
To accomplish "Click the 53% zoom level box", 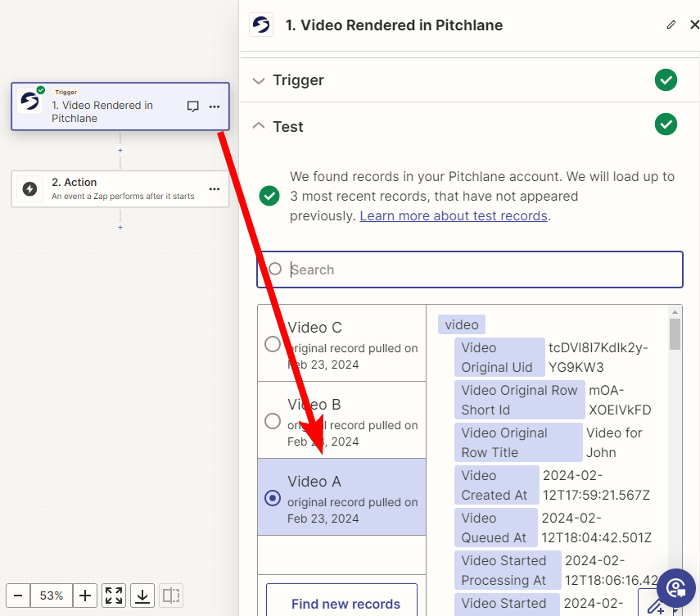I will click(x=52, y=596).
